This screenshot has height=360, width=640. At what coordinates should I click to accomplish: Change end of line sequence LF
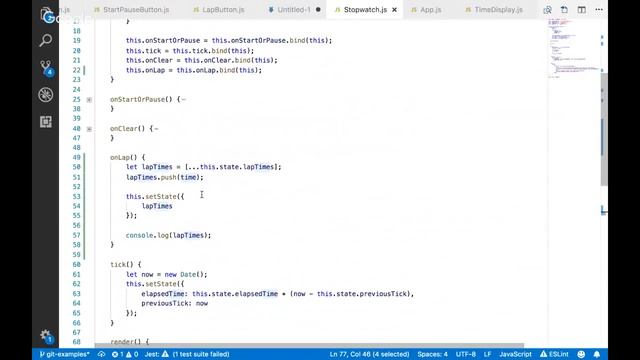(x=487, y=354)
